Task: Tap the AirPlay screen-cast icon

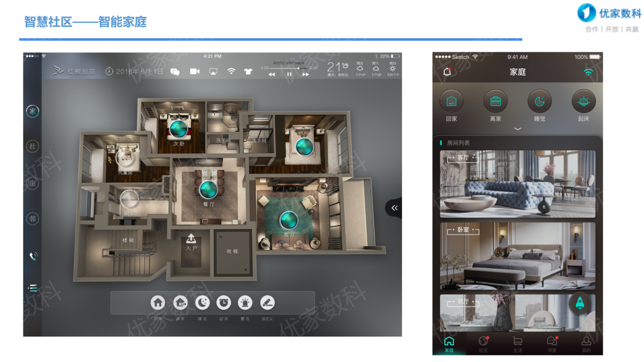Action: coord(213,72)
